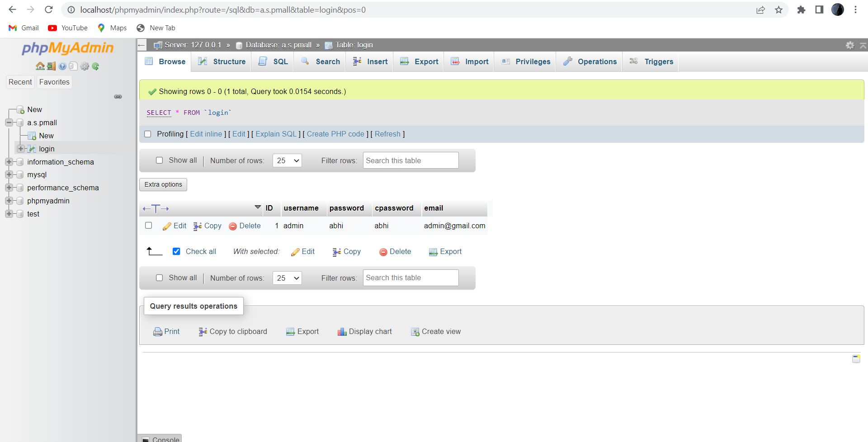868x442 pixels.
Task: Click the upper Search this table field
Action: 411,160
